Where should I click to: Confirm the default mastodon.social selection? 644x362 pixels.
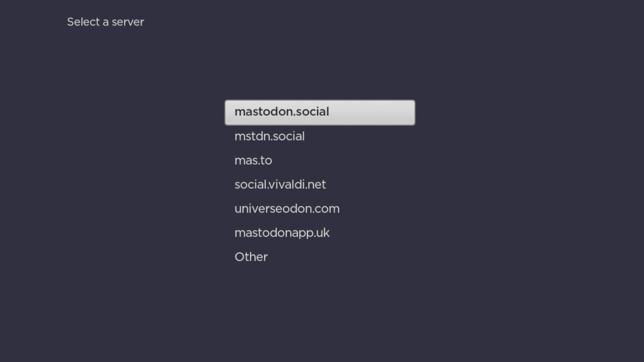coord(282,112)
